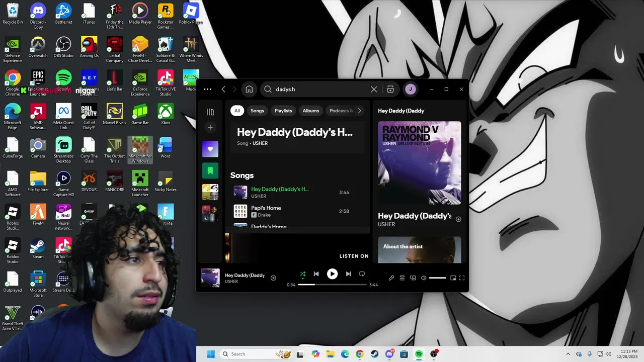Click now-playing album thumbnail in player bar

pyautogui.click(x=210, y=278)
